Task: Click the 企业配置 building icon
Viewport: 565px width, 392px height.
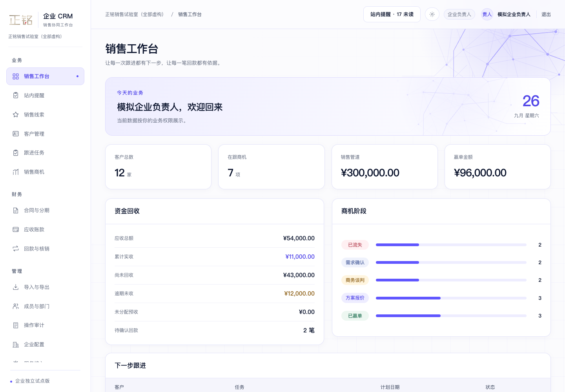Action: pyautogui.click(x=16, y=345)
